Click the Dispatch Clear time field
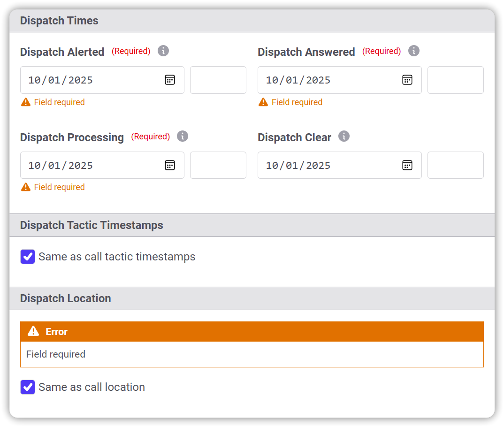Image resolution: width=504 pixels, height=427 pixels. (x=455, y=165)
